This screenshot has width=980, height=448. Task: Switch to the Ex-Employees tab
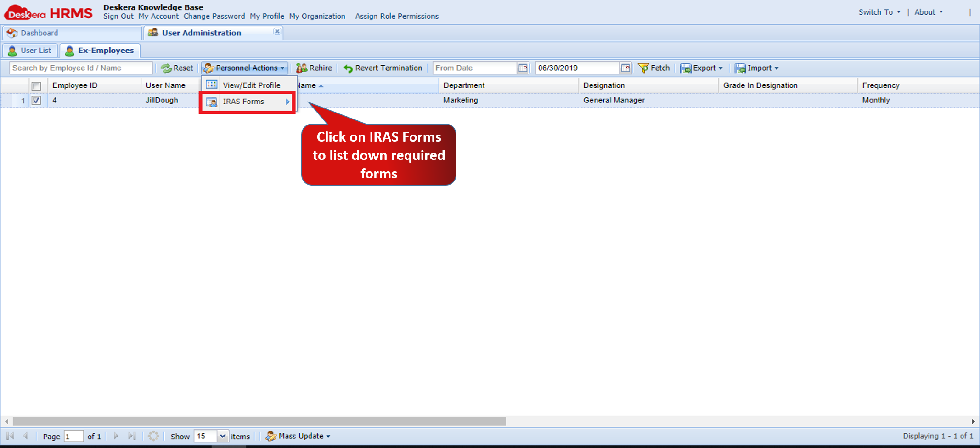click(x=100, y=51)
